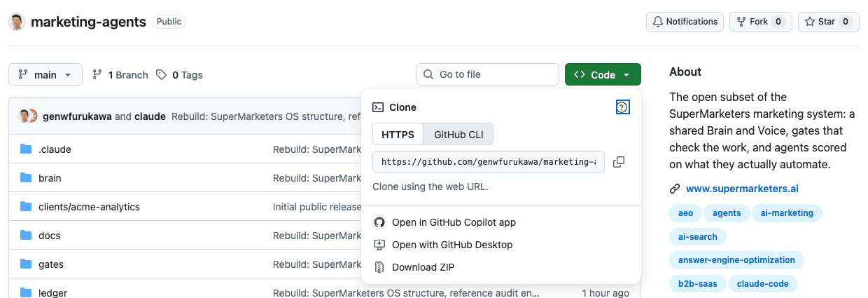Open the brain folder

[x=50, y=178]
